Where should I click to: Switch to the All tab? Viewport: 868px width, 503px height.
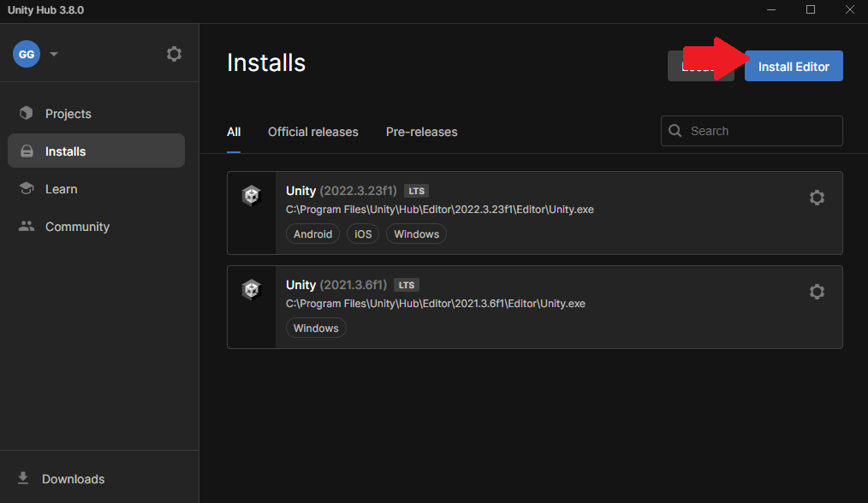click(x=234, y=132)
